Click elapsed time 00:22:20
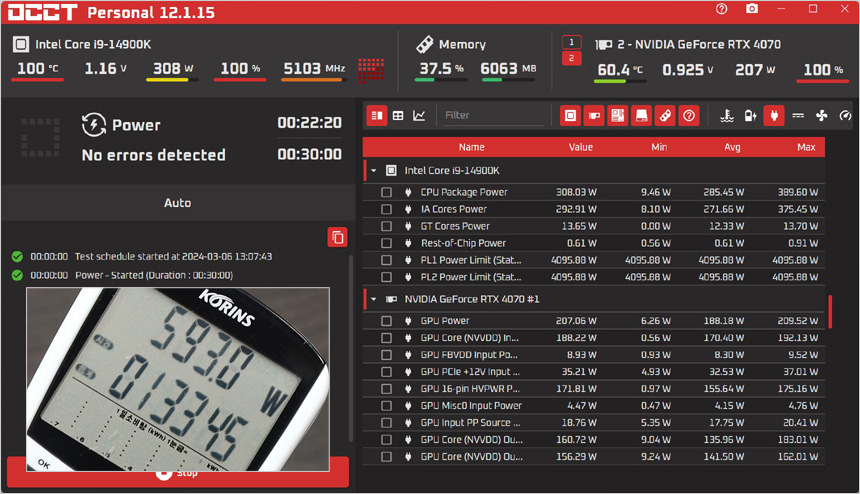860x494 pixels. 309,123
